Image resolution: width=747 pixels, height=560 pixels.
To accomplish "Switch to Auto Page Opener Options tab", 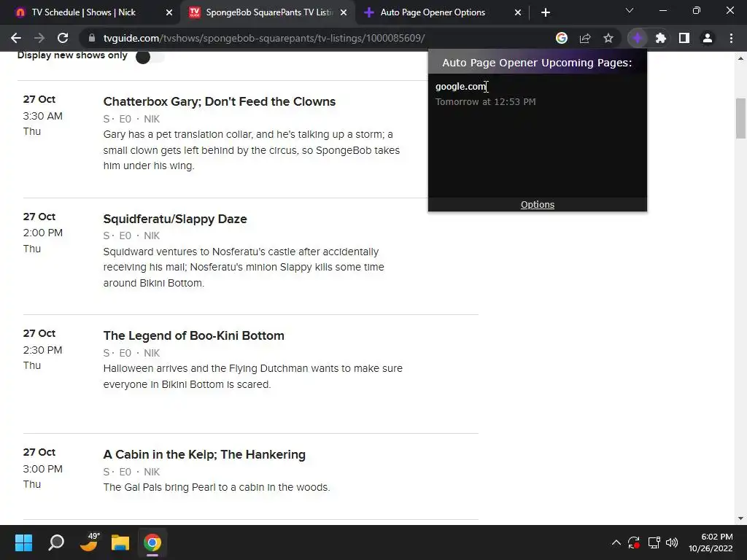I will coord(433,12).
